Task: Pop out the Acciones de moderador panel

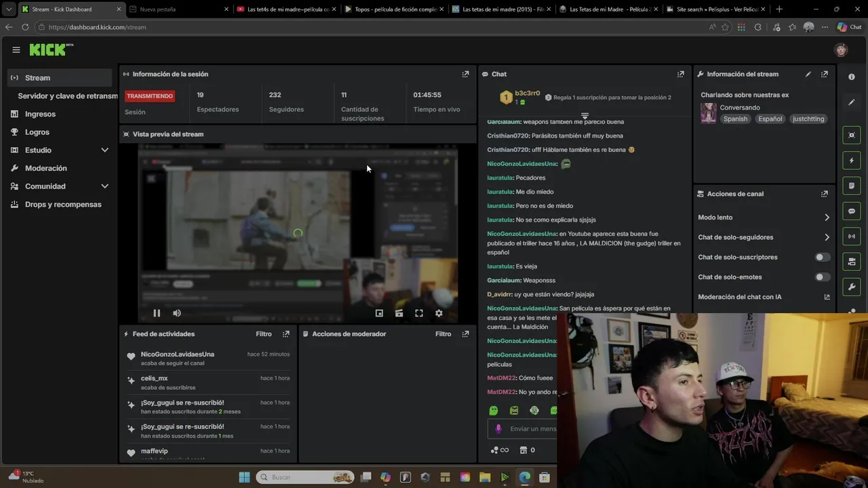Action: pos(465,333)
